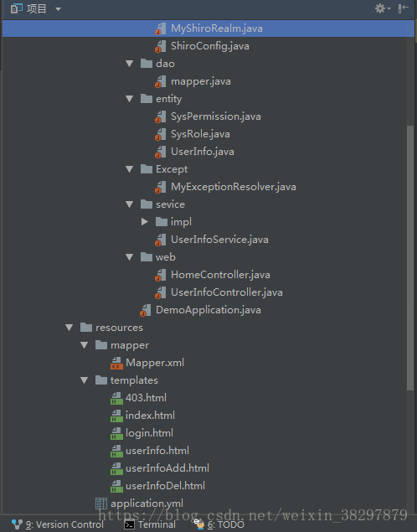The width and height of the screenshot is (417, 532).
Task: Click the entity folder icon
Action: pos(147,99)
